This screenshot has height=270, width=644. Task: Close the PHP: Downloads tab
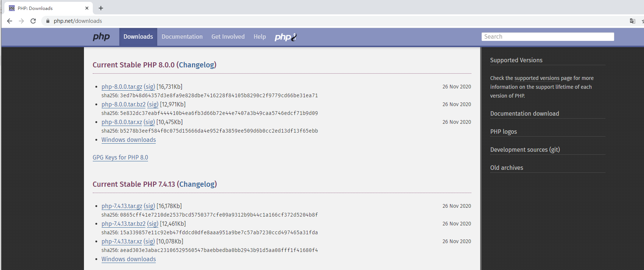(x=87, y=8)
